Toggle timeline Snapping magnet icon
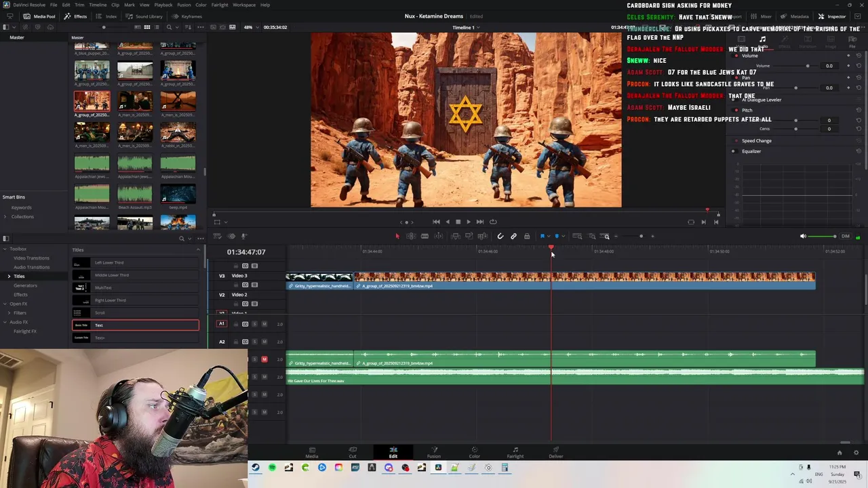The image size is (868, 488). (x=500, y=236)
